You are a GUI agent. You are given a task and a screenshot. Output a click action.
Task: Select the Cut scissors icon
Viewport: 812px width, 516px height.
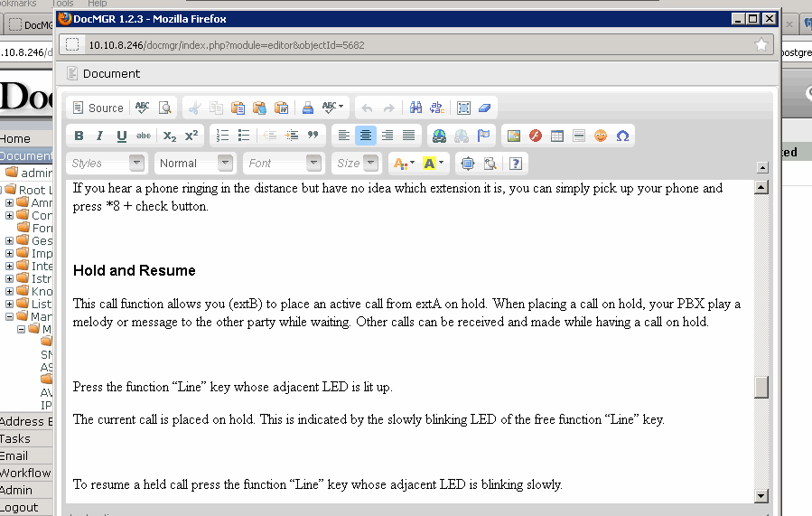point(195,108)
